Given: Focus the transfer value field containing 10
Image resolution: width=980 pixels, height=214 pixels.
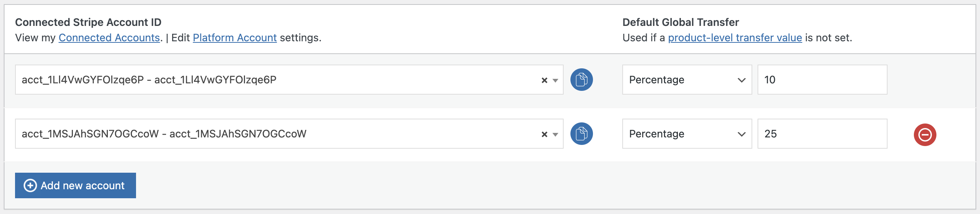Looking at the screenshot, I should click(822, 80).
